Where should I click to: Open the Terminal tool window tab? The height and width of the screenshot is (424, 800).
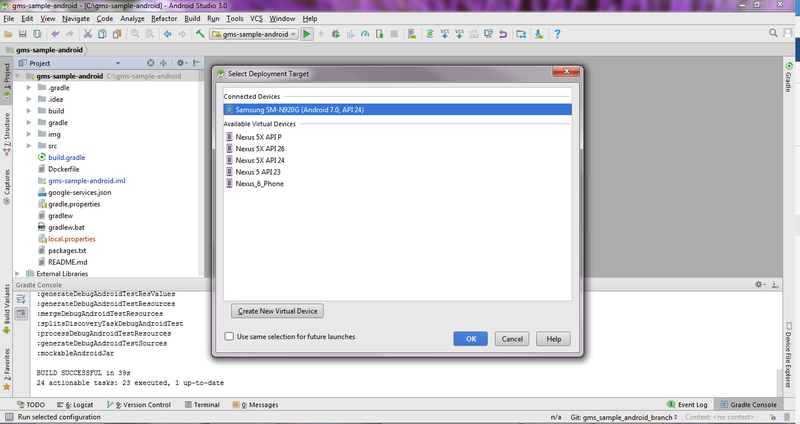(x=202, y=405)
